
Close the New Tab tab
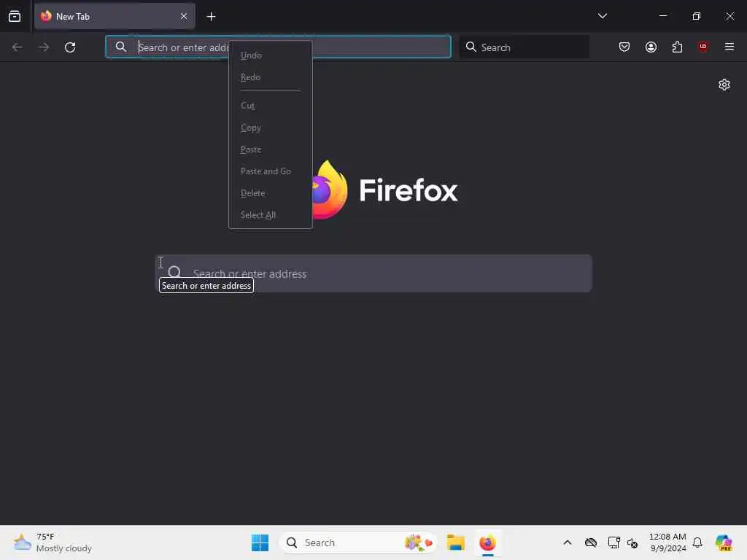pyautogui.click(x=183, y=16)
